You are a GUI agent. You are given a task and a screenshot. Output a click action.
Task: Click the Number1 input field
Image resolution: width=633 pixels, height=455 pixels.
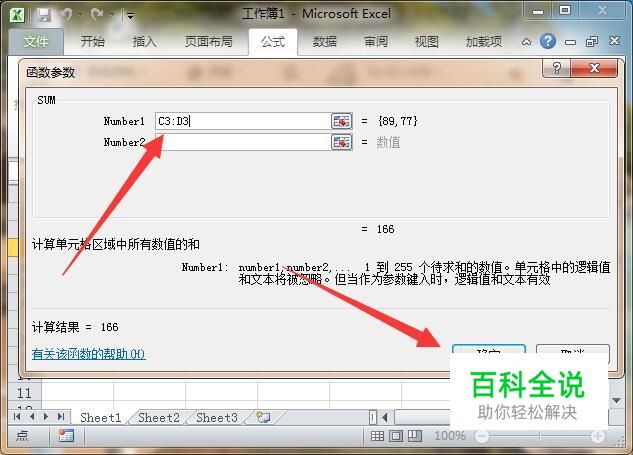pos(243,121)
